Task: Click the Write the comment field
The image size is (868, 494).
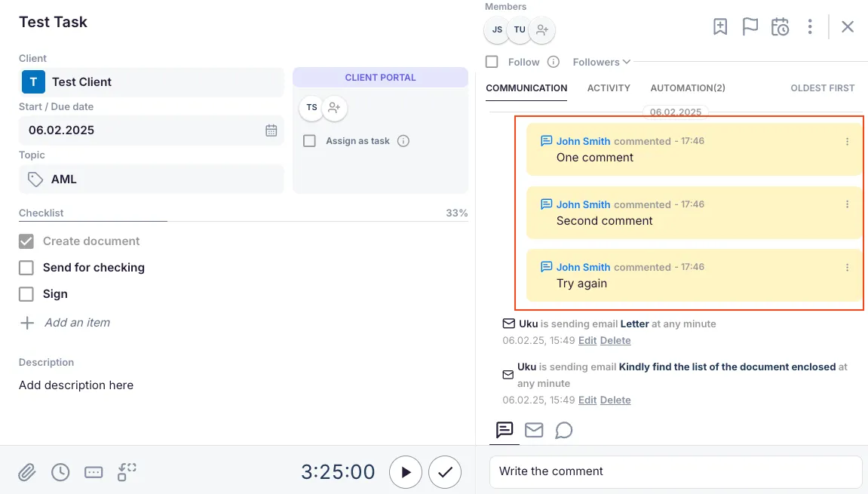Action: coord(675,471)
